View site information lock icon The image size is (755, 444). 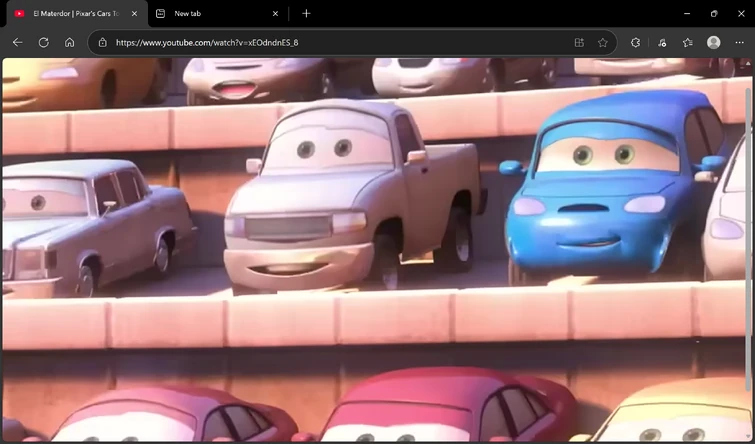[103, 42]
